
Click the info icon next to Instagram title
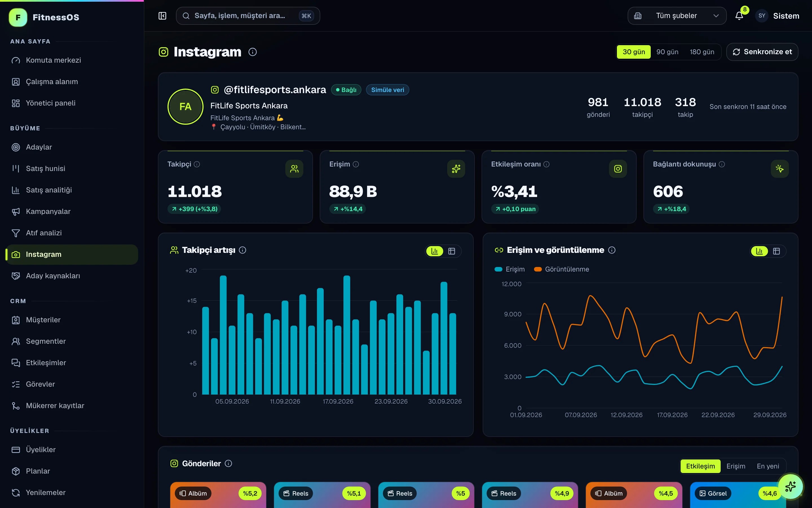coord(253,52)
